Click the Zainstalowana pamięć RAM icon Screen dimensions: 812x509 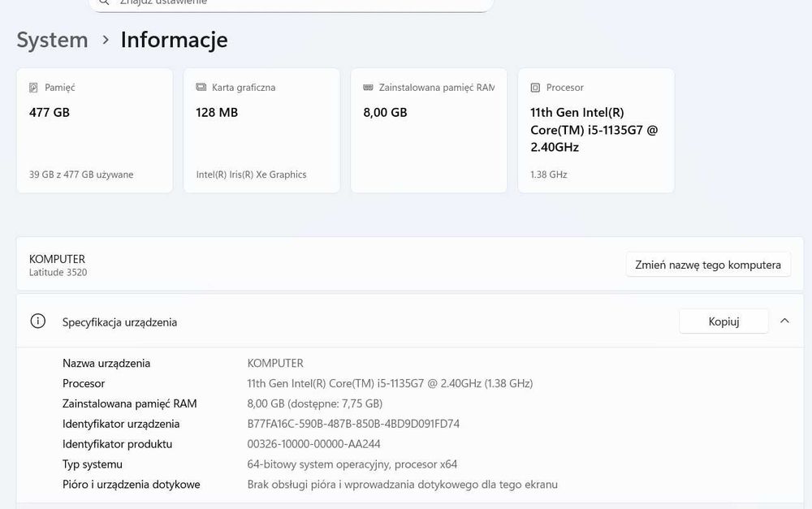coord(368,88)
